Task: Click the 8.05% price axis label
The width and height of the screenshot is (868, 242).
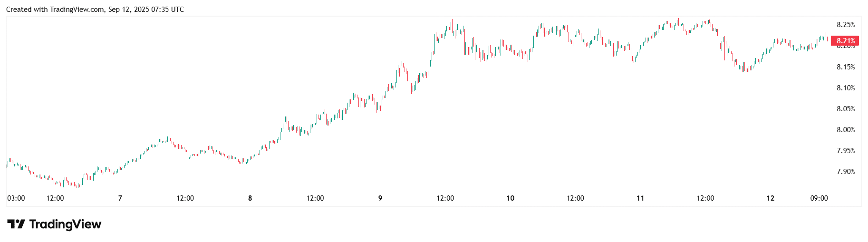Action: 846,109
